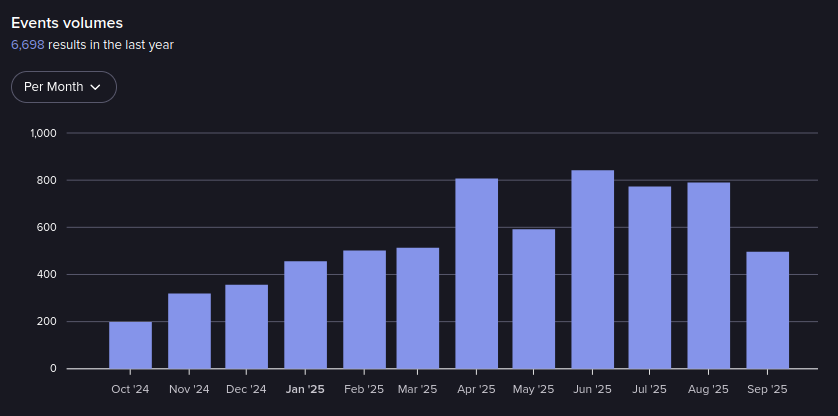
Task: Select the Sep '25 bar
Action: [767, 310]
